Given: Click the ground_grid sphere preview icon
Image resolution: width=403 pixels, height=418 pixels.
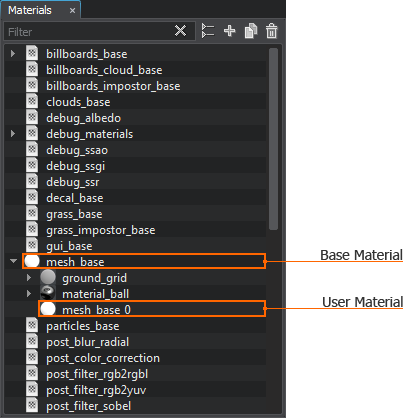Looking at the screenshot, I should (x=48, y=278).
